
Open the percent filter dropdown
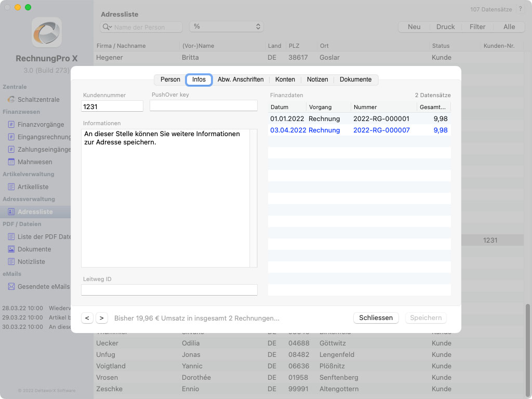[x=227, y=26]
